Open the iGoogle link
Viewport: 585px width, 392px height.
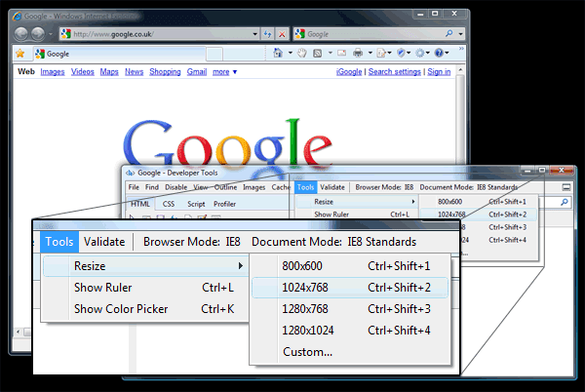tap(349, 71)
